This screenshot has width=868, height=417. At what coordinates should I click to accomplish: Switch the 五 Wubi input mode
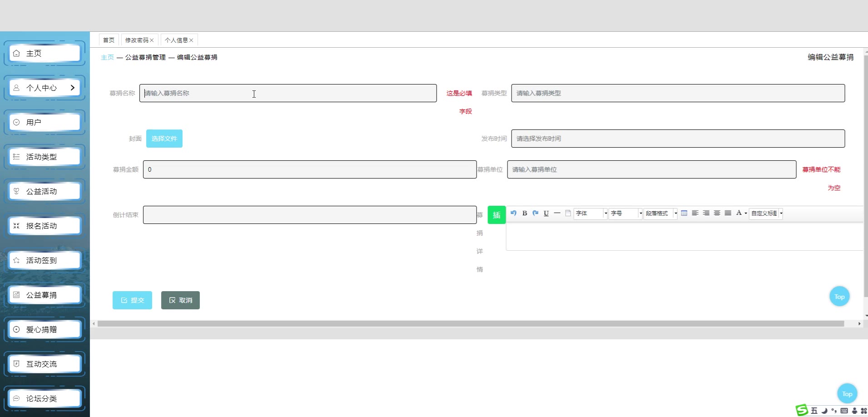[814, 411]
